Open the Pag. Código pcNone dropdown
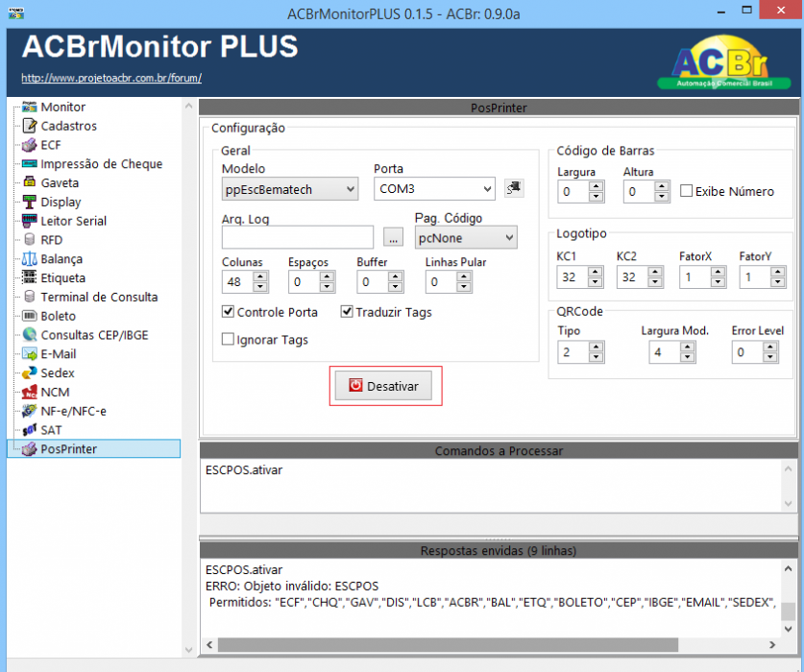 coord(466,238)
